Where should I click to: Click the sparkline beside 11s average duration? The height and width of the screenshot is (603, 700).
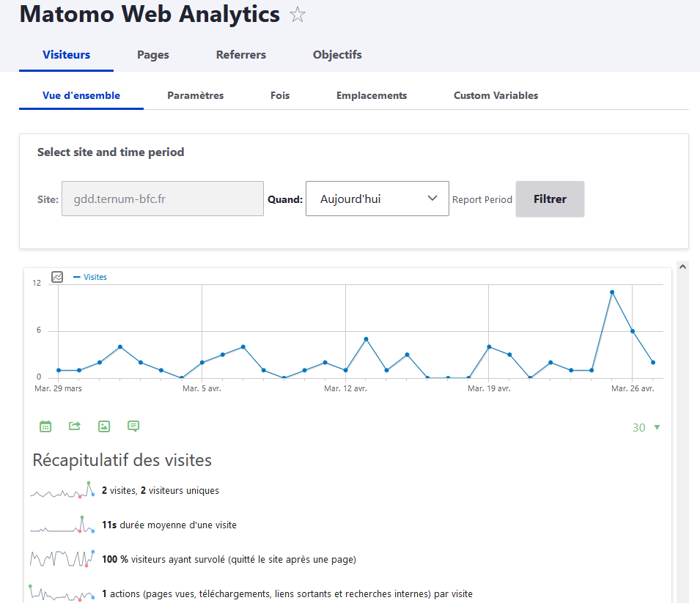pyautogui.click(x=62, y=525)
